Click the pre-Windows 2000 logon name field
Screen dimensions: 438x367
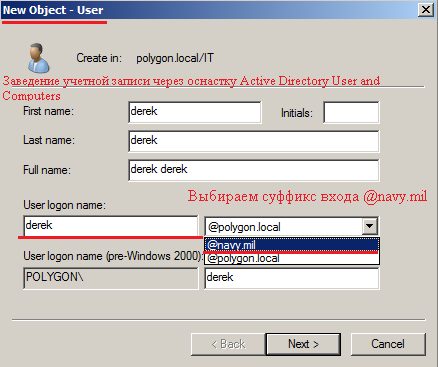[292, 278]
